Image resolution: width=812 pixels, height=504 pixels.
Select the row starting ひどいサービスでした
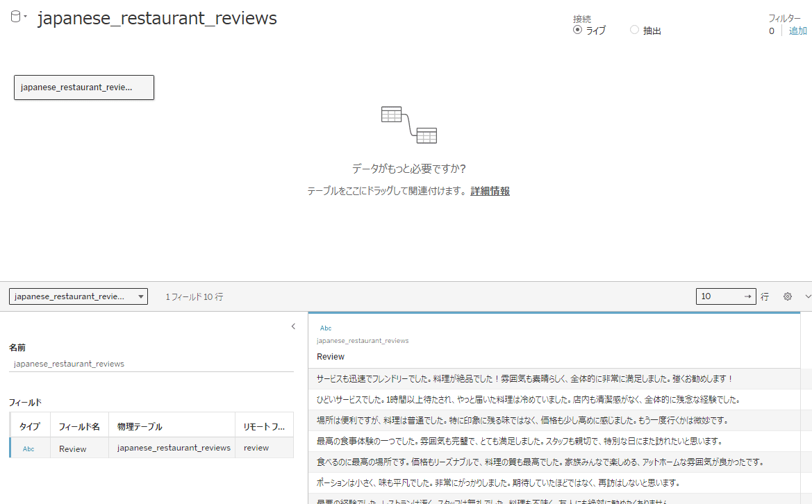coord(554,399)
